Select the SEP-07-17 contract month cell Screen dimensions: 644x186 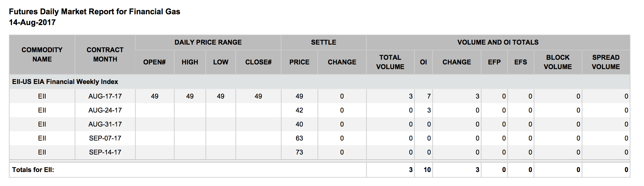pos(105,138)
